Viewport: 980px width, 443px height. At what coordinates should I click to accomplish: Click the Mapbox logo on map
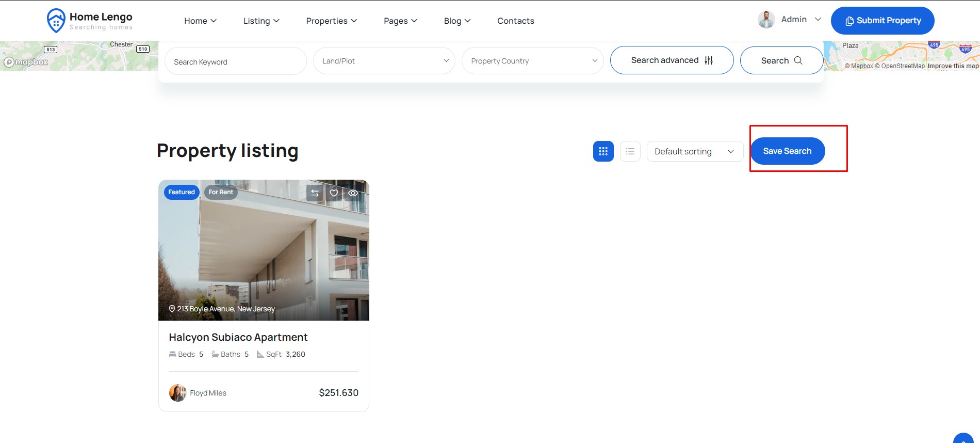[x=26, y=62]
